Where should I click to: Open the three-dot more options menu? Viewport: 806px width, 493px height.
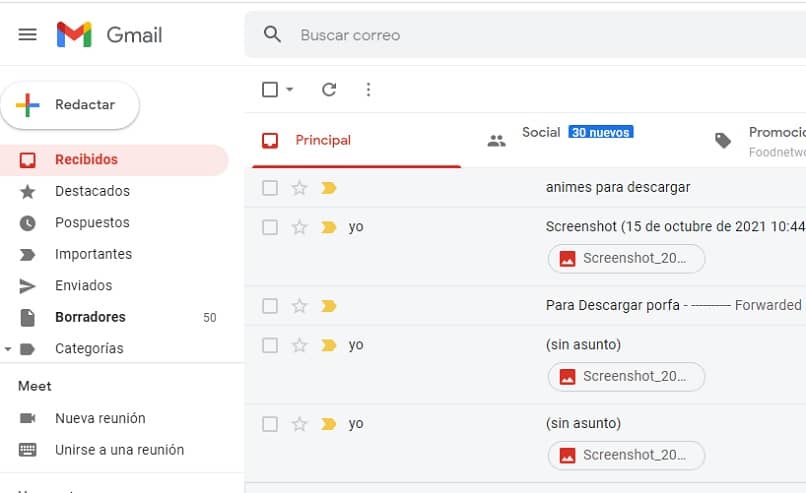pos(368,89)
